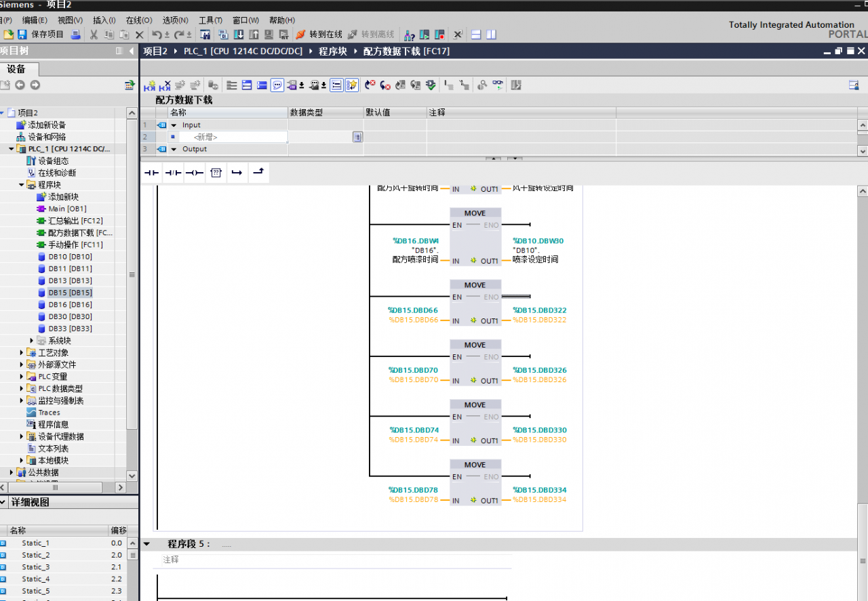Open 设备组态 item

[53, 161]
